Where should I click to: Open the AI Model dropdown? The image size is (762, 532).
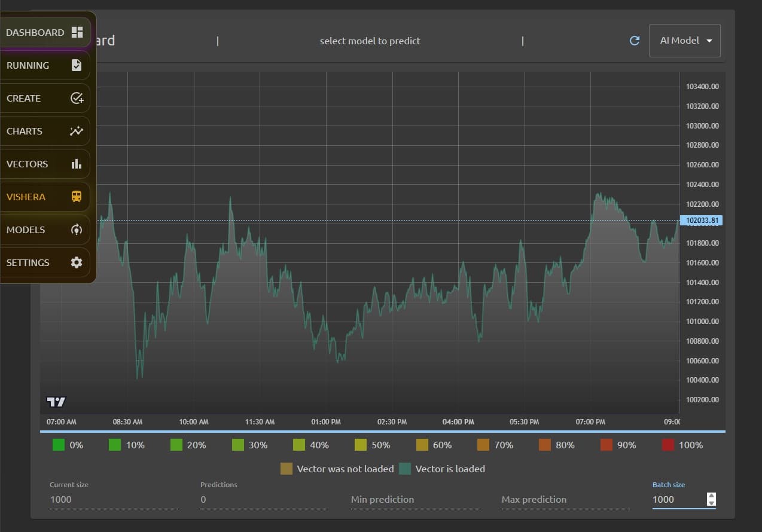[x=684, y=41]
